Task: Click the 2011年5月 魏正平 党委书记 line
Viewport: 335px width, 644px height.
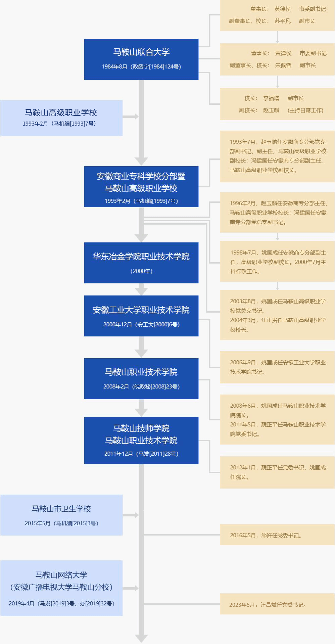Action: point(278,429)
